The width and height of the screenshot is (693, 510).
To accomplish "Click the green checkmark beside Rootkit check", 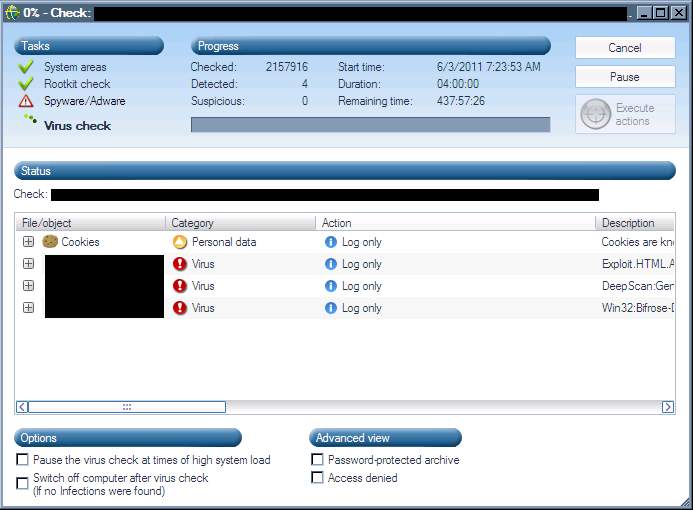I will [x=26, y=84].
